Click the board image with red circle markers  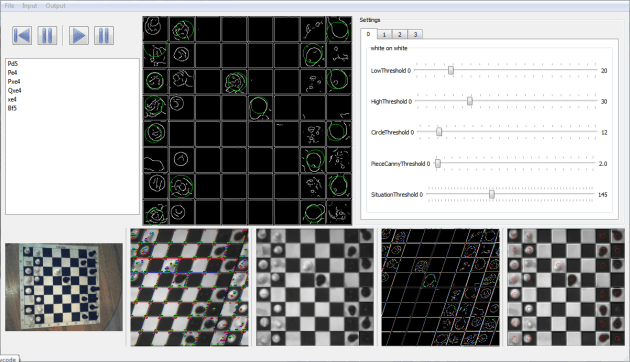click(566, 287)
